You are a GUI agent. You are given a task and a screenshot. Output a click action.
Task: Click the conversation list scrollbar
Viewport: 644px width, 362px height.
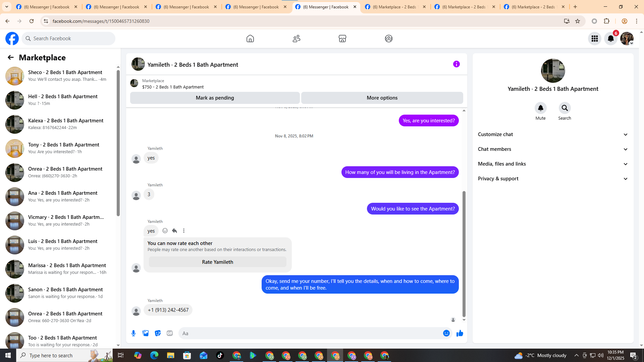118,143
